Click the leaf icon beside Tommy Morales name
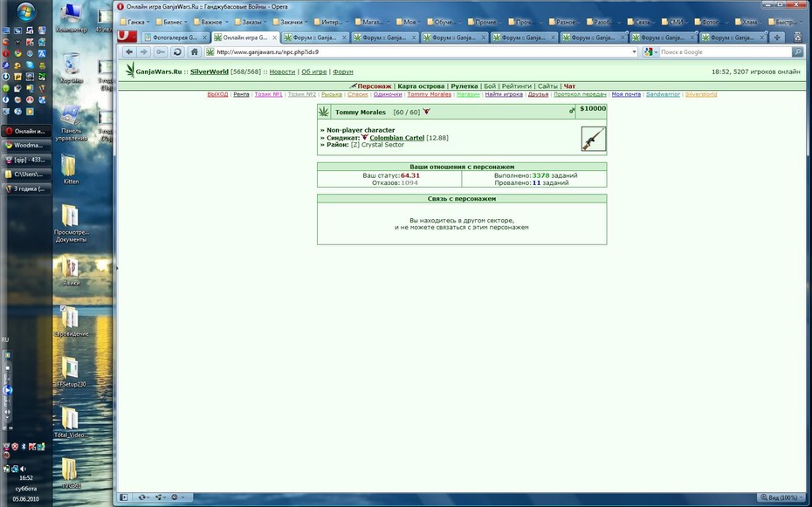 click(x=324, y=112)
